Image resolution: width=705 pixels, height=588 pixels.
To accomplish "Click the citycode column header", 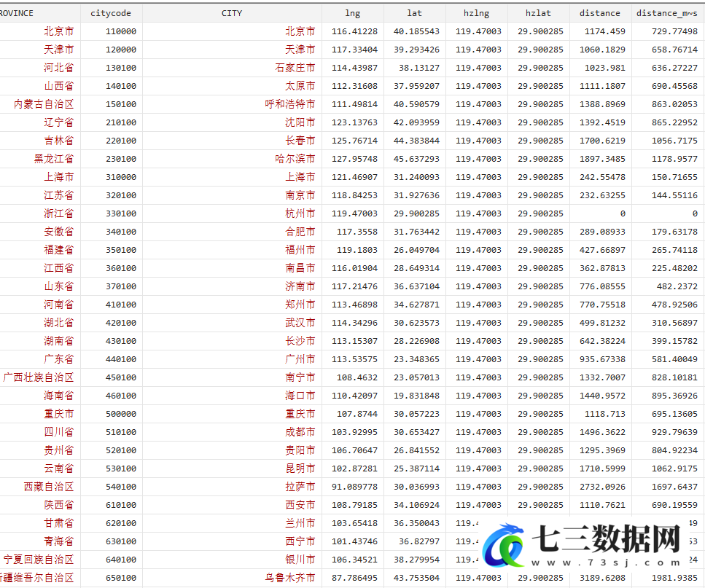I will [x=111, y=13].
